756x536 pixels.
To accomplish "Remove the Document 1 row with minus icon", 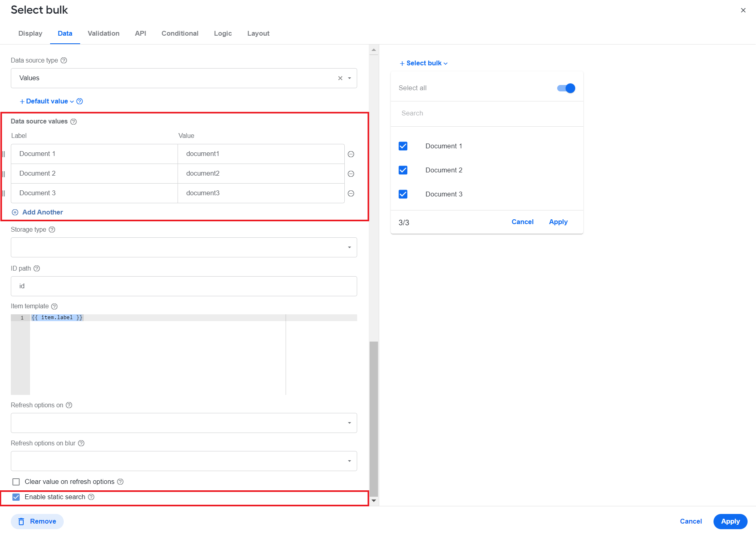I will (x=351, y=154).
